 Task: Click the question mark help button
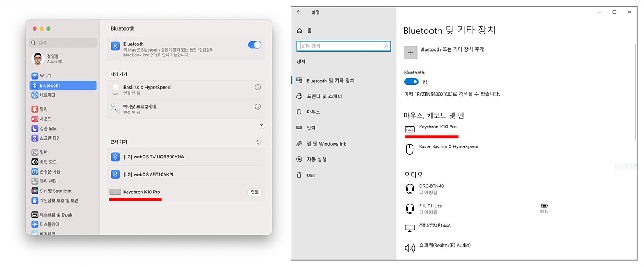tap(261, 125)
